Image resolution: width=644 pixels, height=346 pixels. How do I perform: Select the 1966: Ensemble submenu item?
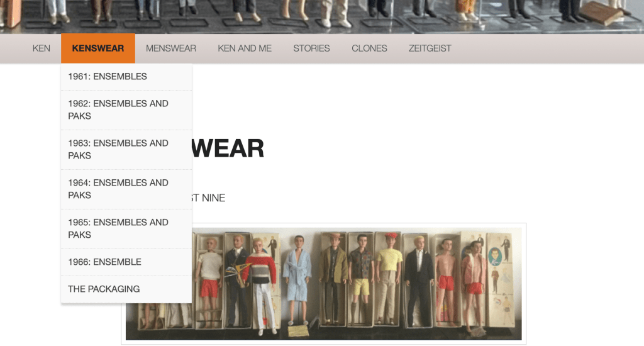pyautogui.click(x=105, y=262)
